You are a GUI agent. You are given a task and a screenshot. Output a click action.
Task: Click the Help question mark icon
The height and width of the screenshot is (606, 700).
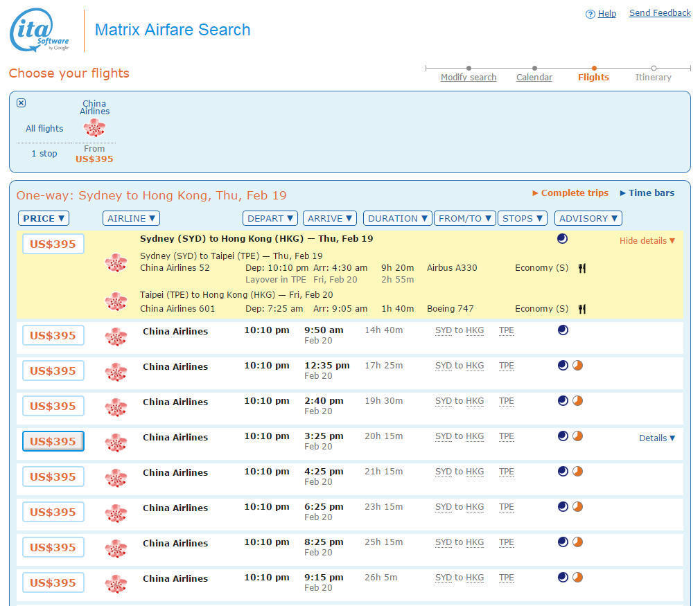coord(590,15)
